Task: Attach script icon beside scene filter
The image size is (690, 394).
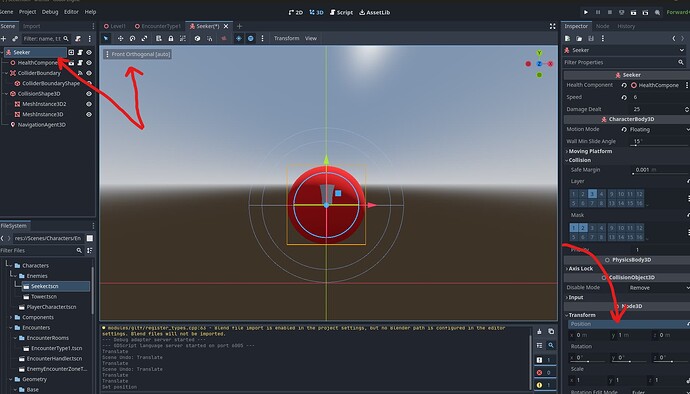Action: [x=78, y=39]
